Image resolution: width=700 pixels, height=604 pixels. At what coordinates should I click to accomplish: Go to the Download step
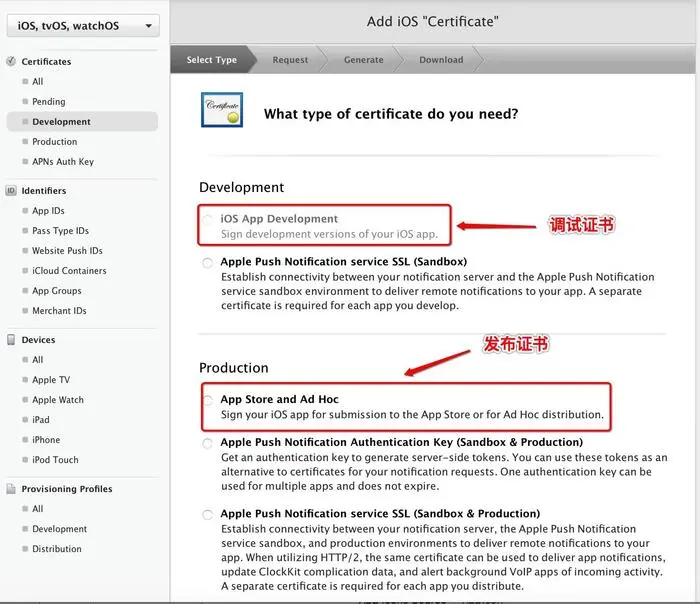point(441,60)
